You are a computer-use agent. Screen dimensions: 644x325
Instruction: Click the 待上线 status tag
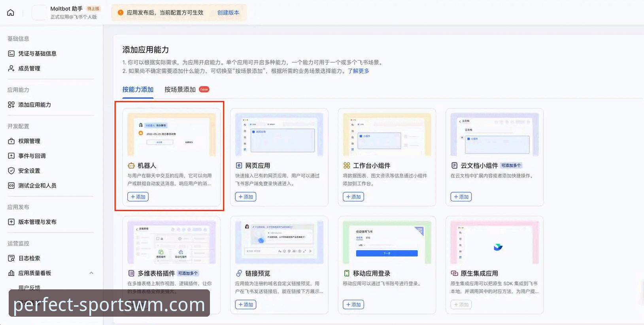93,9
